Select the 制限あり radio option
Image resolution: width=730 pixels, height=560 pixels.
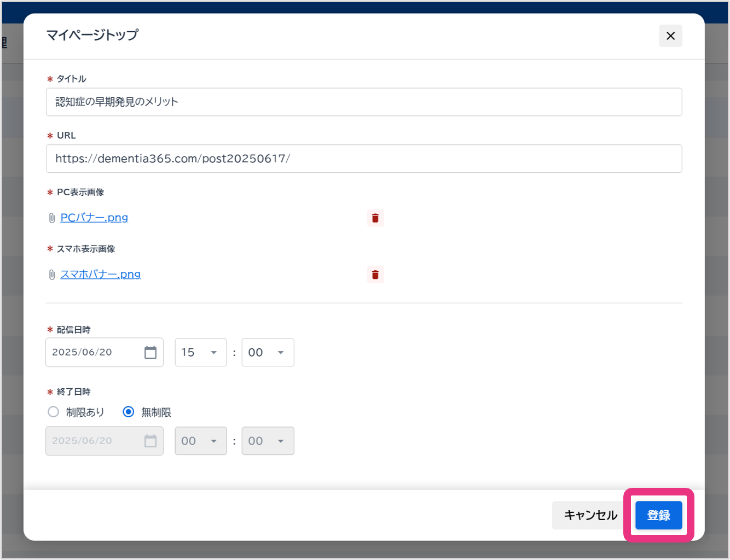point(53,412)
